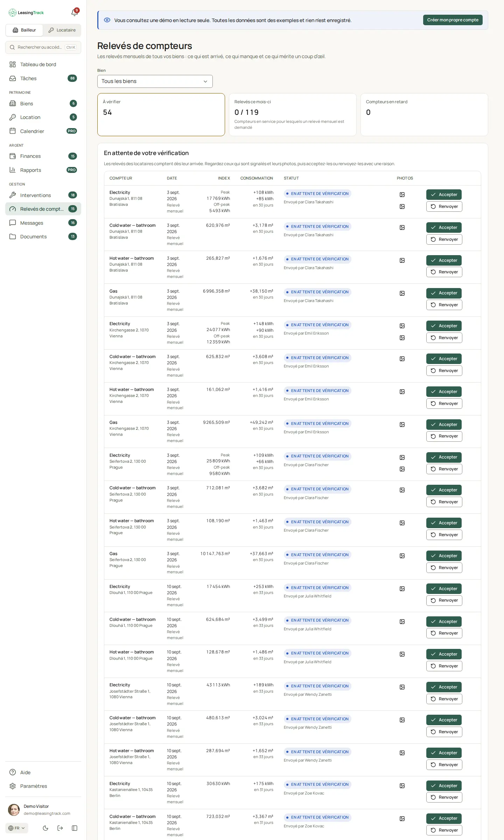The image size is (504, 840).
Task: Go to Tableau de bord
Action: click(43, 64)
